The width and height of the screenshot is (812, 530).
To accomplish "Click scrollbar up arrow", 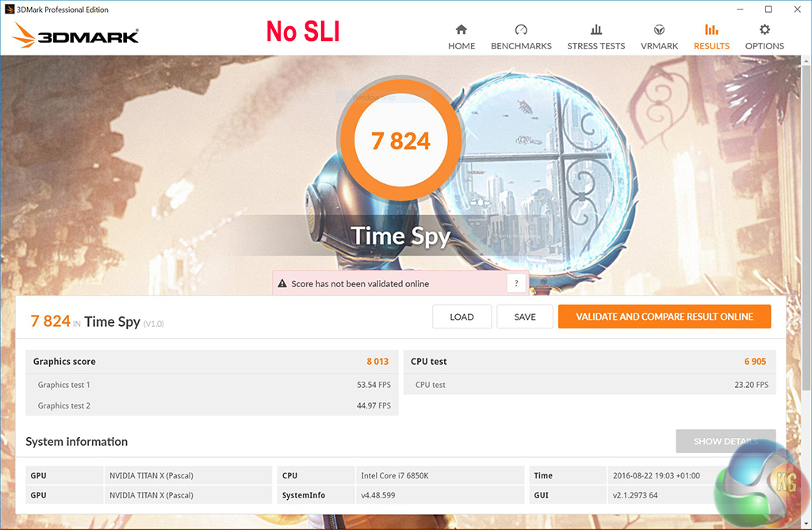I will 806,60.
